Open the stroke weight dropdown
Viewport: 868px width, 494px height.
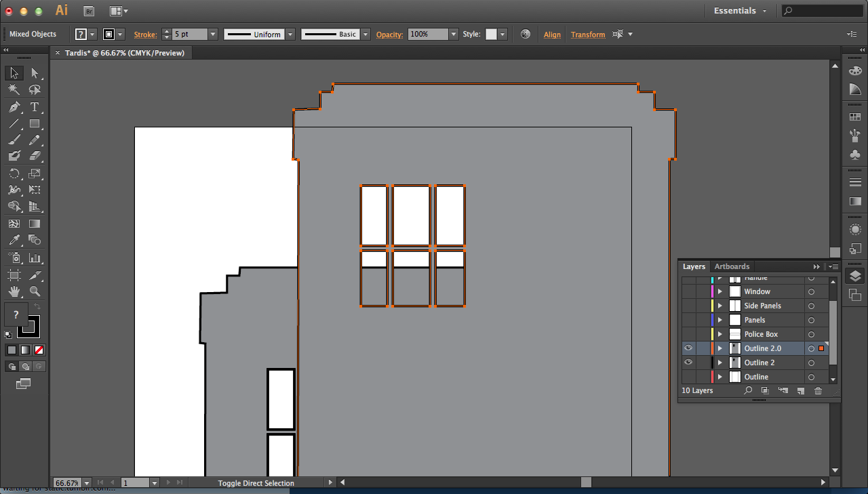(x=213, y=34)
